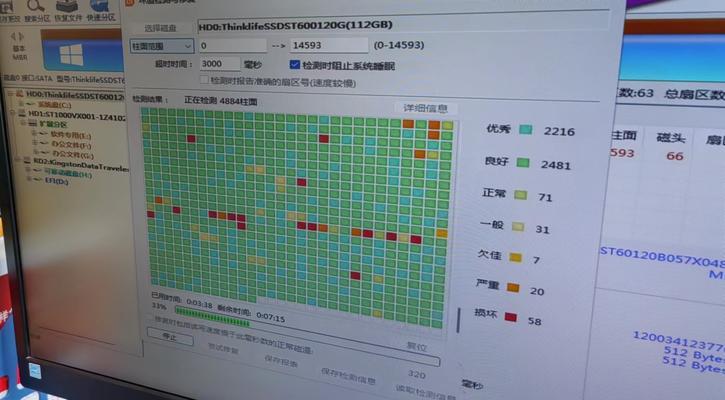This screenshot has width=725, height=400.
Task: Select the HD1:ST1000VX001 disk in the tree
Action: (77, 115)
